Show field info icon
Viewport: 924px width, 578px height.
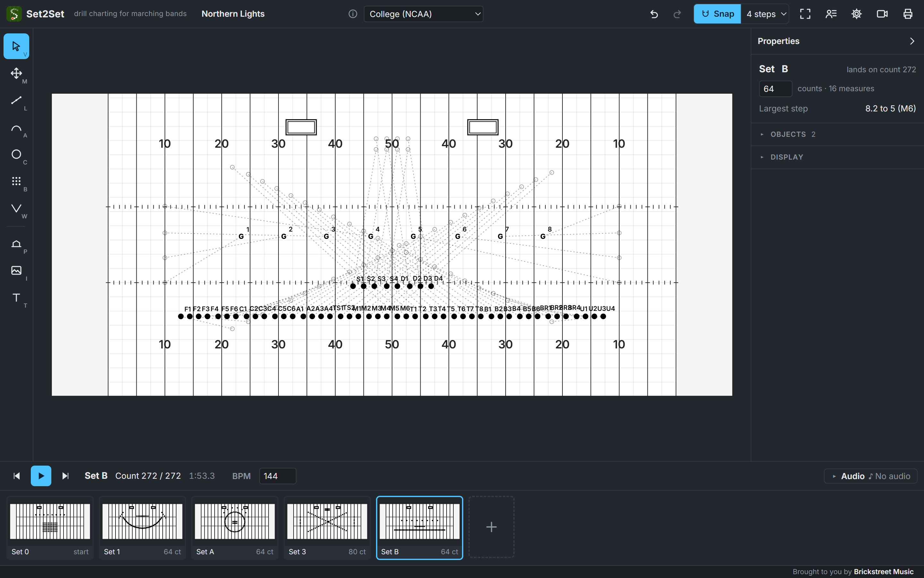[353, 14]
